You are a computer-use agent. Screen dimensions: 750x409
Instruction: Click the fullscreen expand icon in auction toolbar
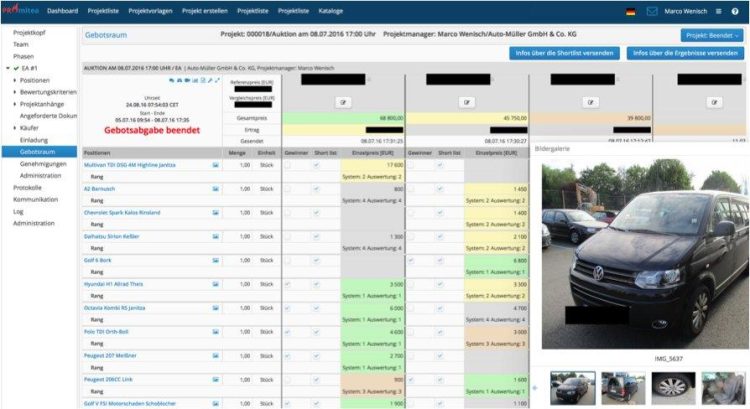click(x=218, y=80)
